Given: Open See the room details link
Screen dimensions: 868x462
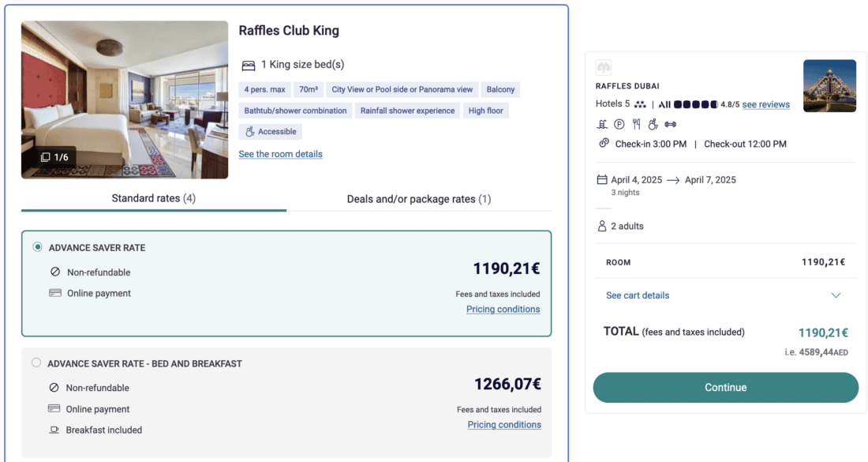Looking at the screenshot, I should (x=280, y=154).
